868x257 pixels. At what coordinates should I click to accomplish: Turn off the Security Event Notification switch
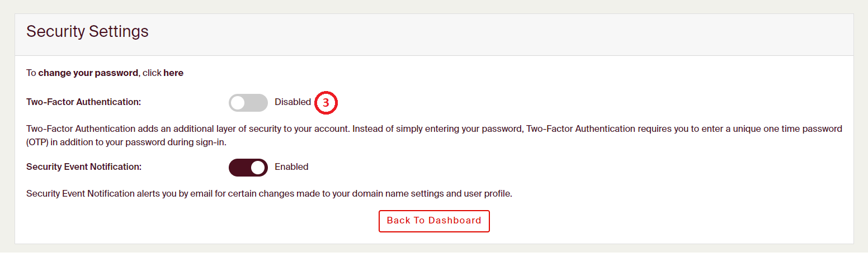[248, 167]
